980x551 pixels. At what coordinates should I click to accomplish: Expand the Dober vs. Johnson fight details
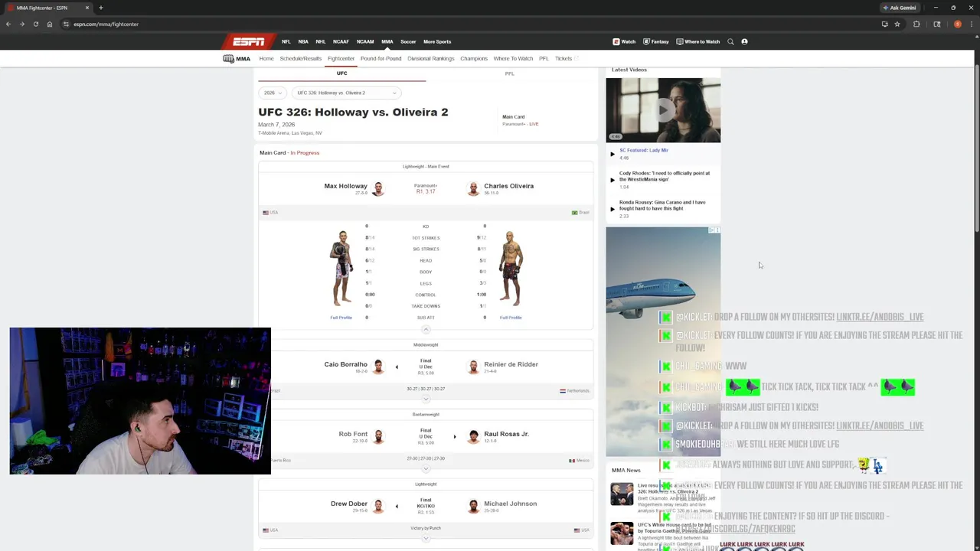[426, 538]
